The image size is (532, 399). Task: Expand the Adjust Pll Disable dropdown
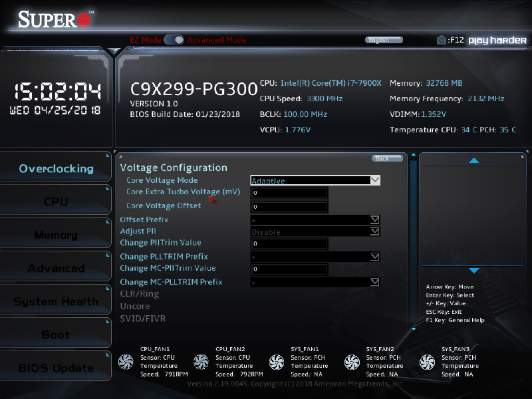315,231
